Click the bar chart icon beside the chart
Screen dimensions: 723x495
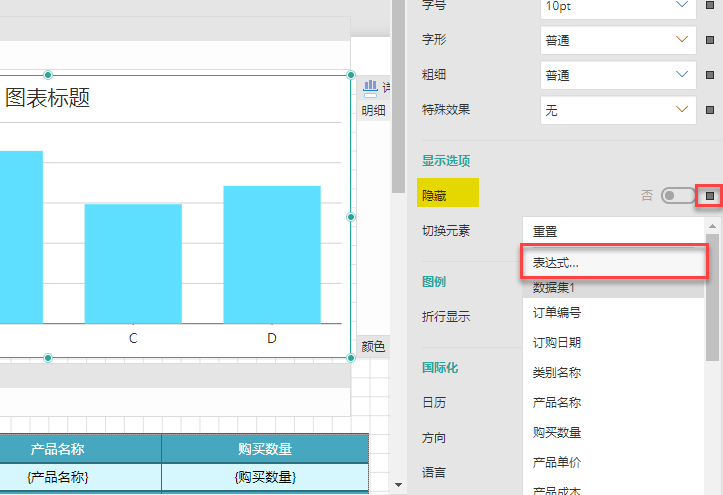368,88
